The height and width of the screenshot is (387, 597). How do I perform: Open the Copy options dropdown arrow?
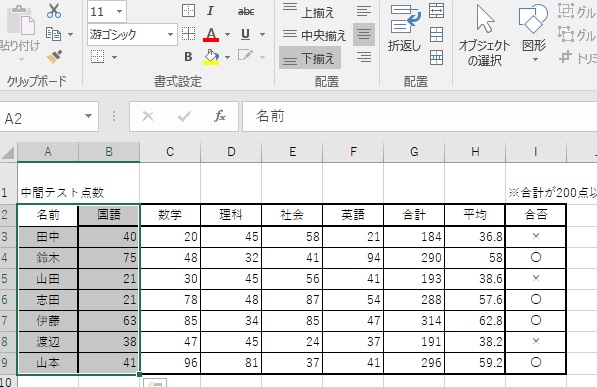(70, 35)
